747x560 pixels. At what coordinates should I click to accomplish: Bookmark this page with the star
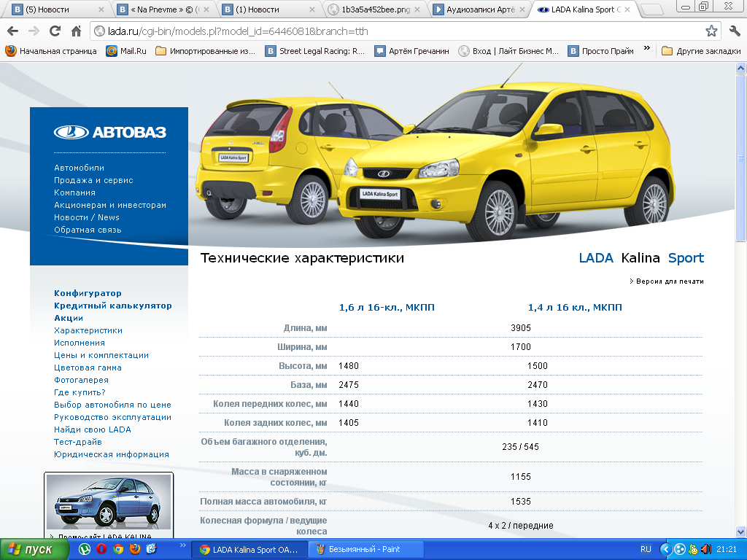(x=711, y=31)
